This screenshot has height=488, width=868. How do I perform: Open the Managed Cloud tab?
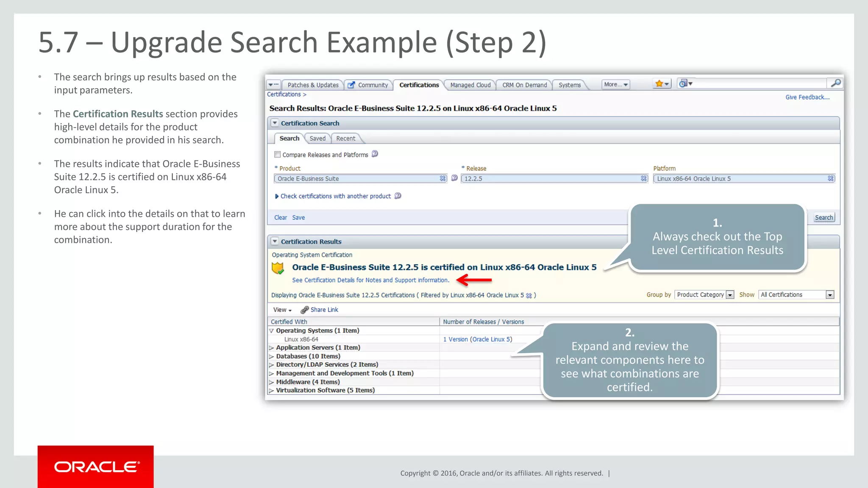coord(470,85)
